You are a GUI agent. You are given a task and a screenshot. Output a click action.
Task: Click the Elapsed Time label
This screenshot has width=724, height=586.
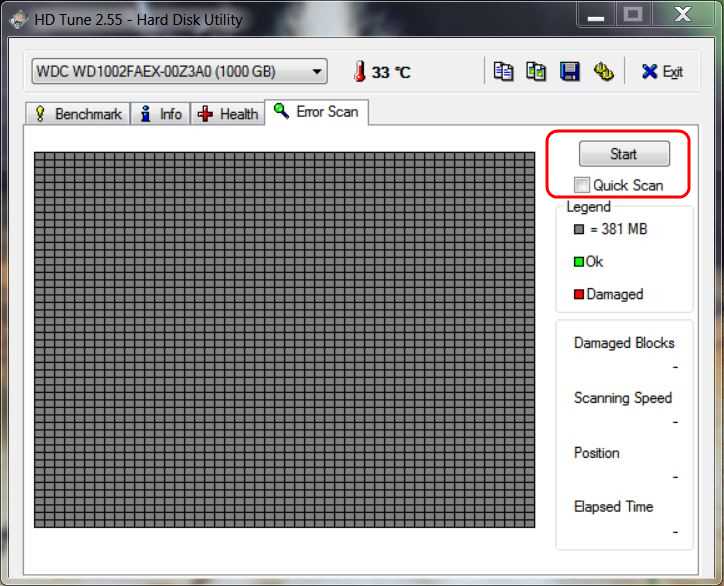[613, 507]
